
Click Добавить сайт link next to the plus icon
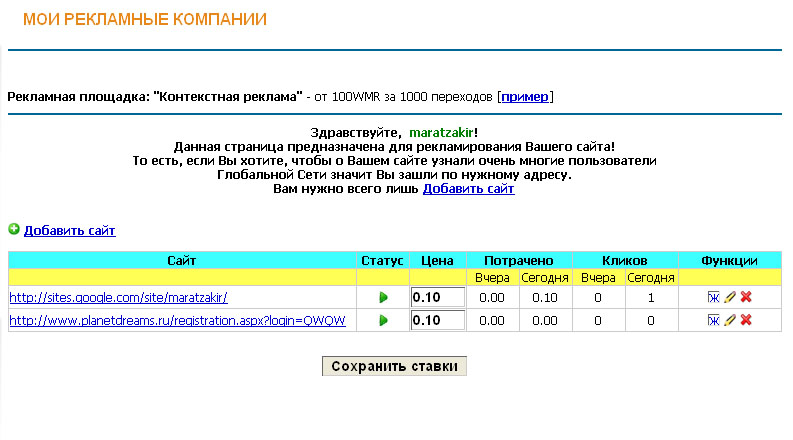pos(70,231)
